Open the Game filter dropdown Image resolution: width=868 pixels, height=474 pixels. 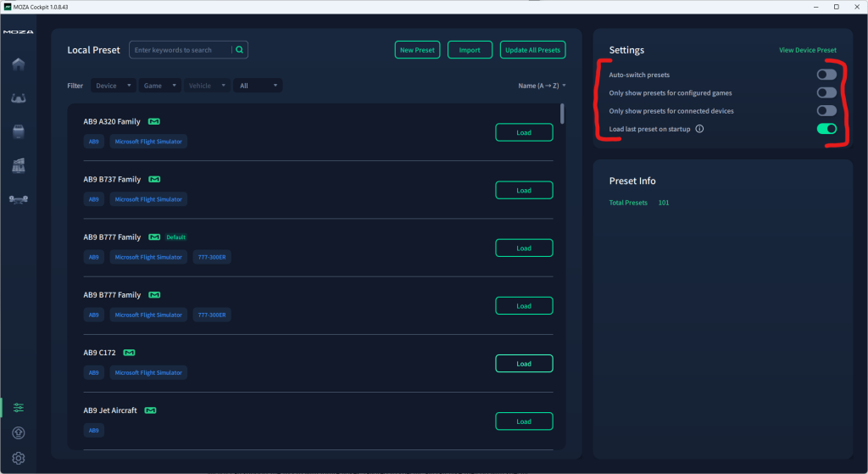(159, 86)
